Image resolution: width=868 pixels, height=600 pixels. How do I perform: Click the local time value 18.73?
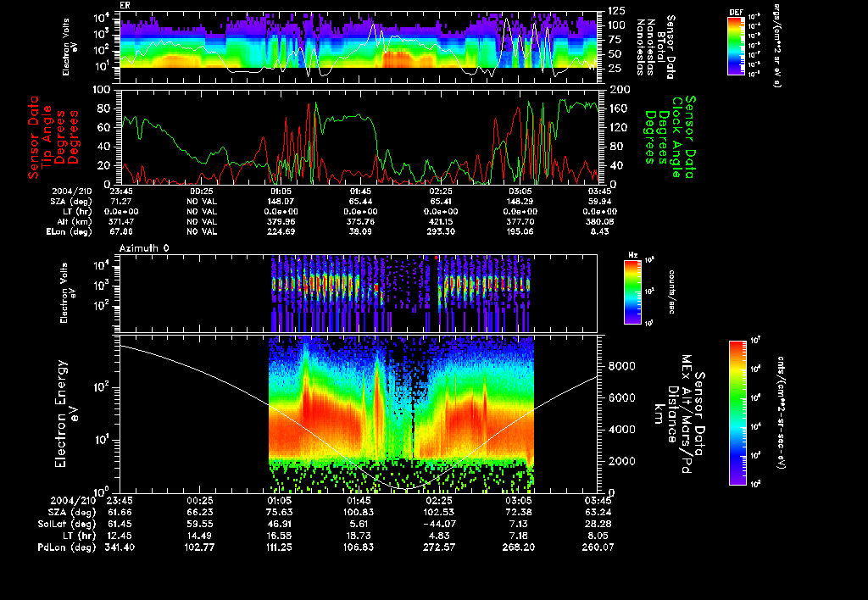point(359,536)
